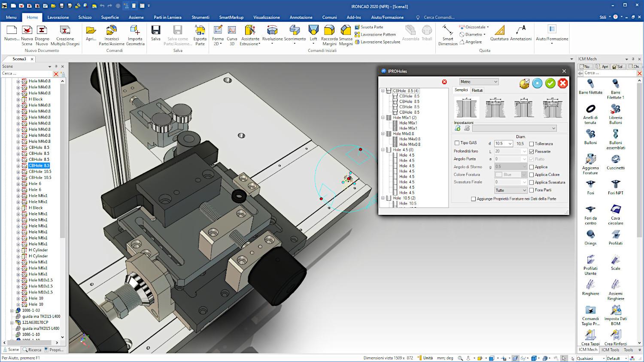Select the Libreria Bulloni catalog icon

tap(615, 110)
